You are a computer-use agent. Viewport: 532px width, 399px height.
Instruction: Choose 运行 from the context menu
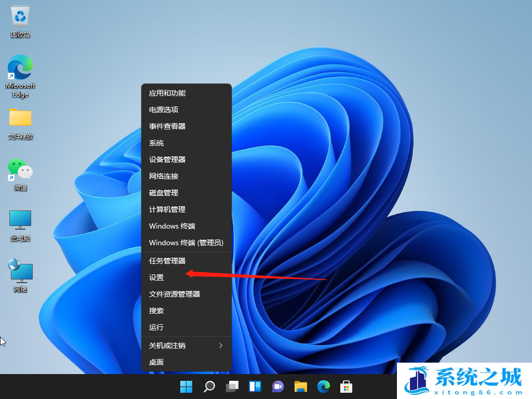click(x=156, y=327)
